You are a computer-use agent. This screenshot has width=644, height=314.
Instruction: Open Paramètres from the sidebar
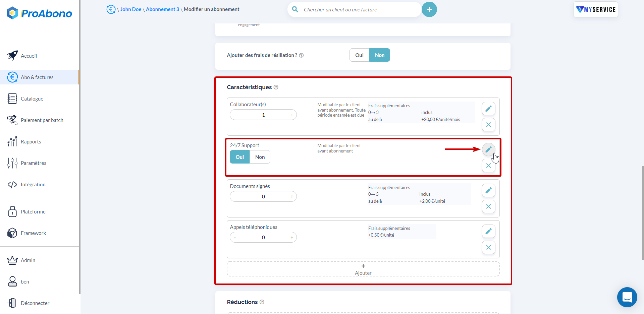(34, 163)
